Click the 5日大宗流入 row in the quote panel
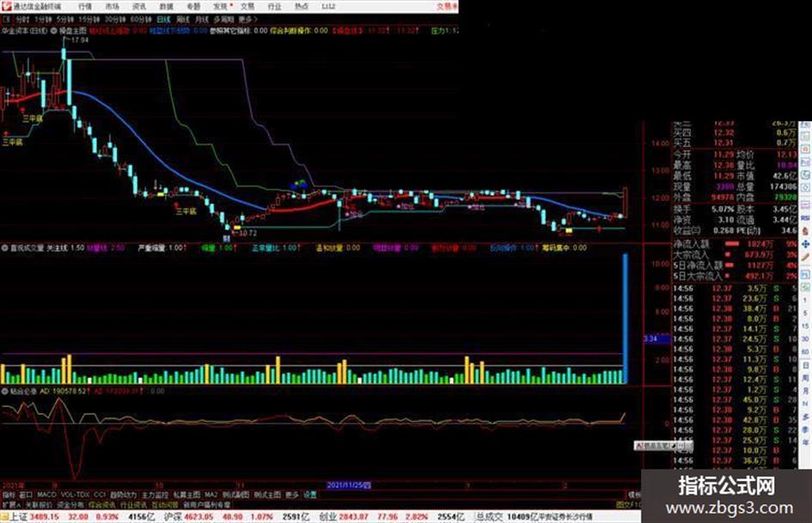The width and height of the screenshot is (812, 523). (x=735, y=277)
